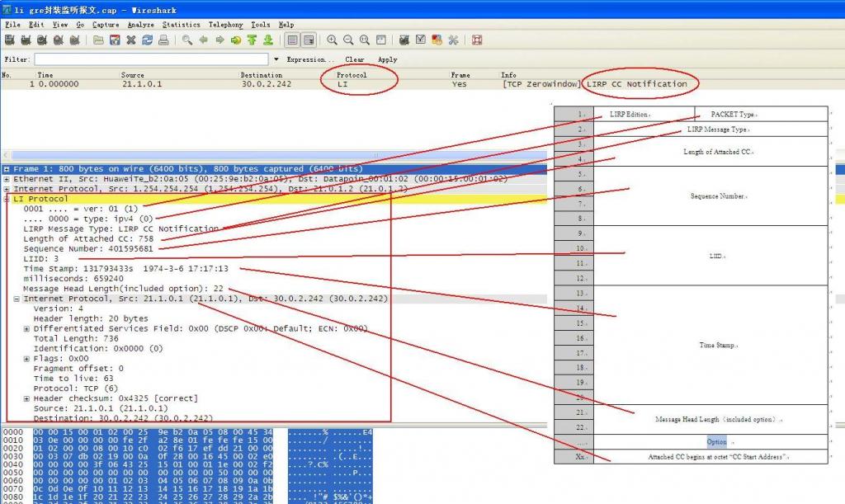Open a capture file with the folder icon

click(x=98, y=40)
